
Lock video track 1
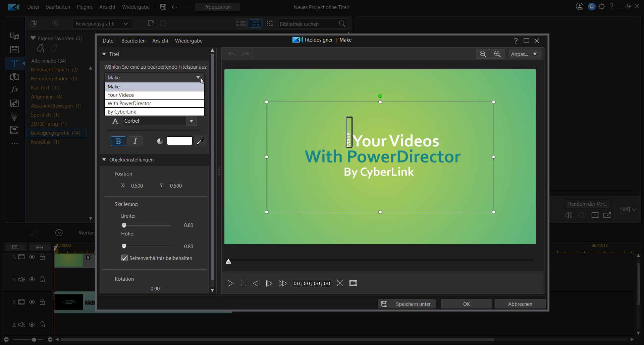tap(42, 257)
